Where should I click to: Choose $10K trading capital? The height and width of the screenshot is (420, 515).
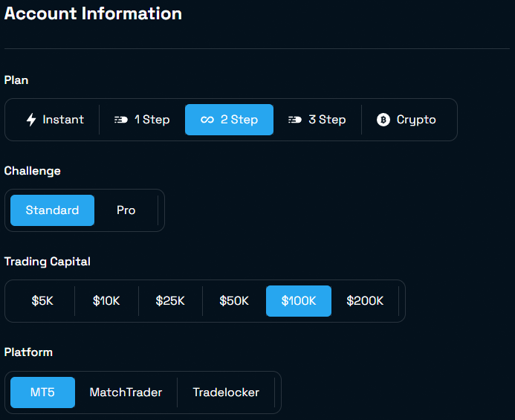click(x=106, y=301)
